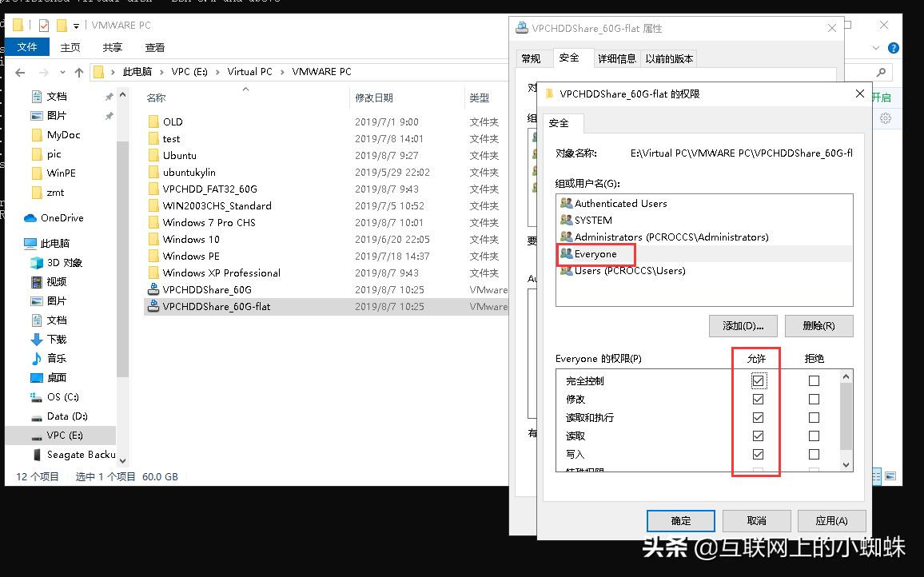Expand the ribbon chevron
This screenshot has height=577, width=924.
pos(876,48)
